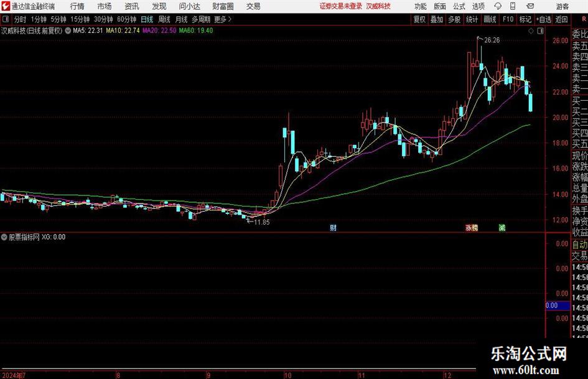Click the 汉威科技 title-bar stock name

click(x=378, y=6)
